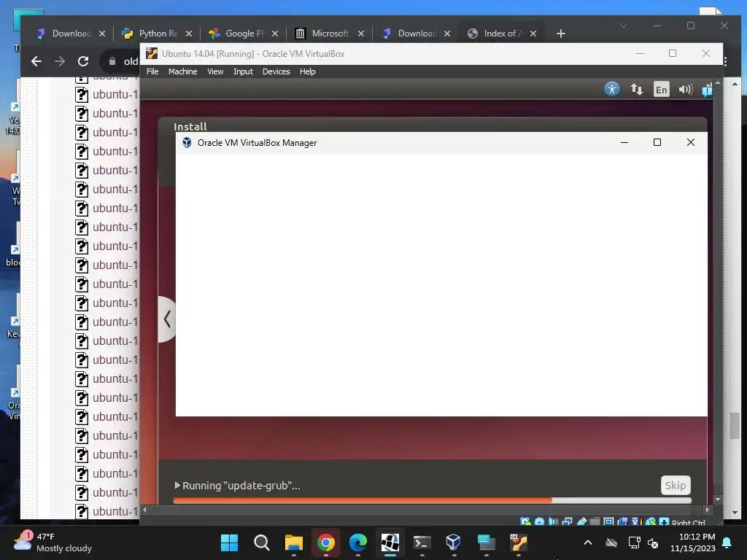
Task: Maximize the Oracle VM VirtualBox Manager window
Action: [657, 142]
